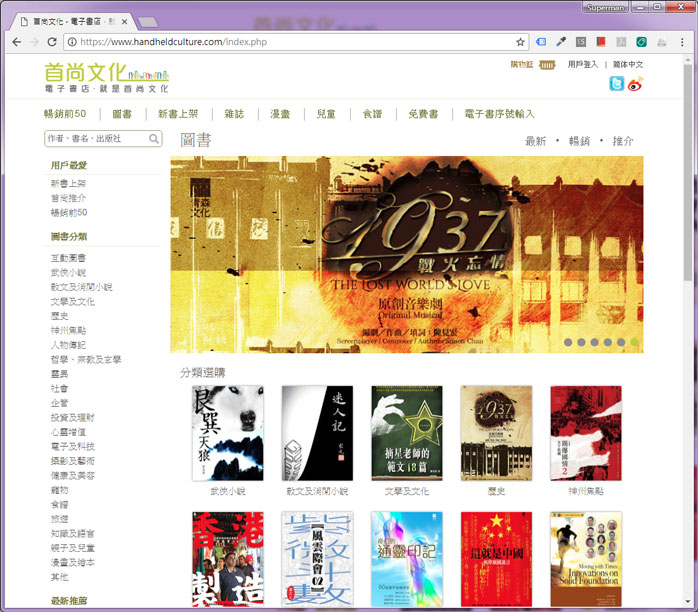The width and height of the screenshot is (698, 612).
Task: Click the search magnifier icon
Action: click(x=154, y=139)
